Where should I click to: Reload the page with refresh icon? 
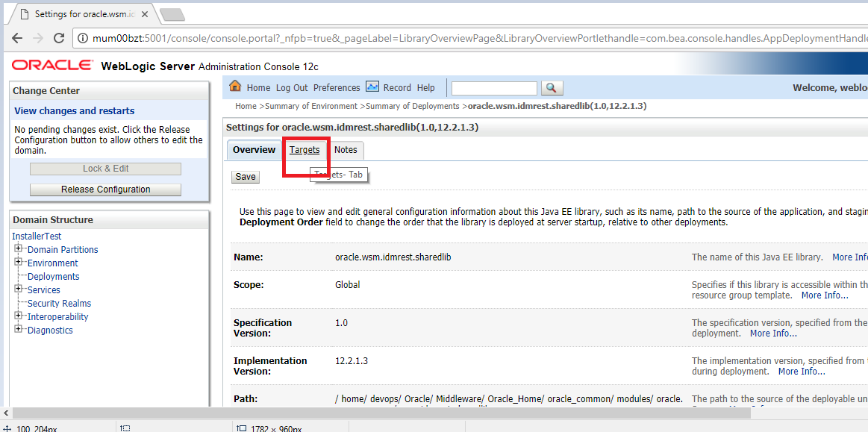[x=59, y=38]
